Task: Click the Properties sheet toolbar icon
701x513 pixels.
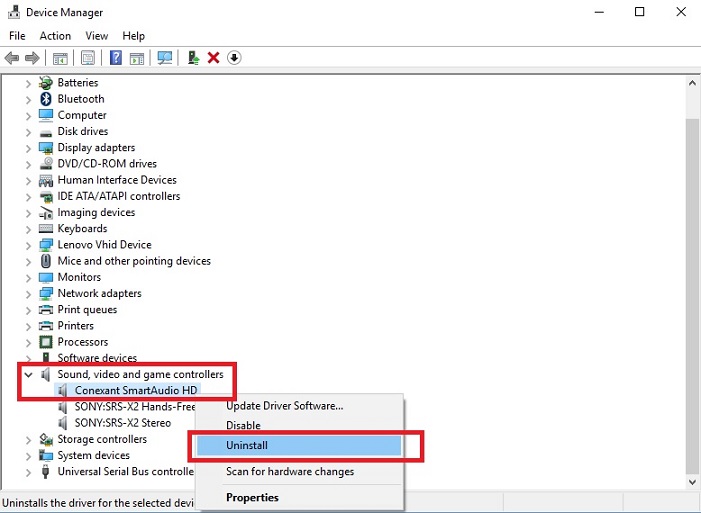Action: coord(88,58)
